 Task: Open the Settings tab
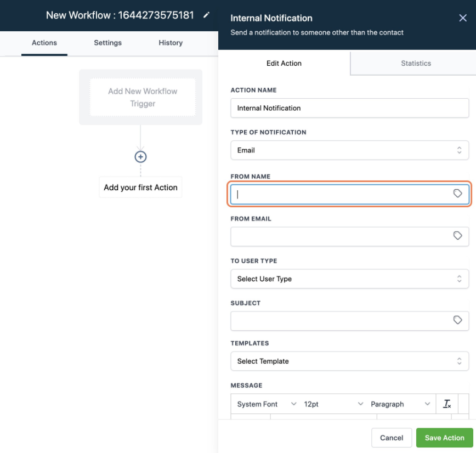pyautogui.click(x=107, y=43)
